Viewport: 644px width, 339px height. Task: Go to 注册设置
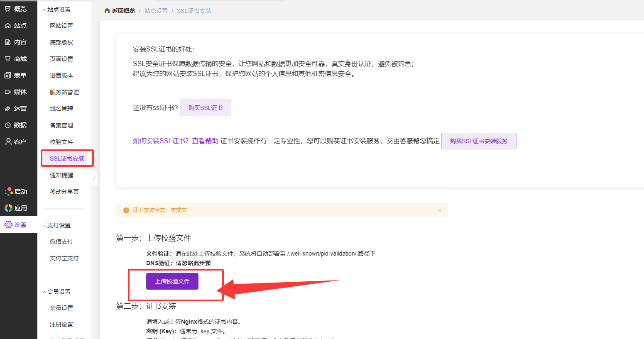tap(61, 324)
